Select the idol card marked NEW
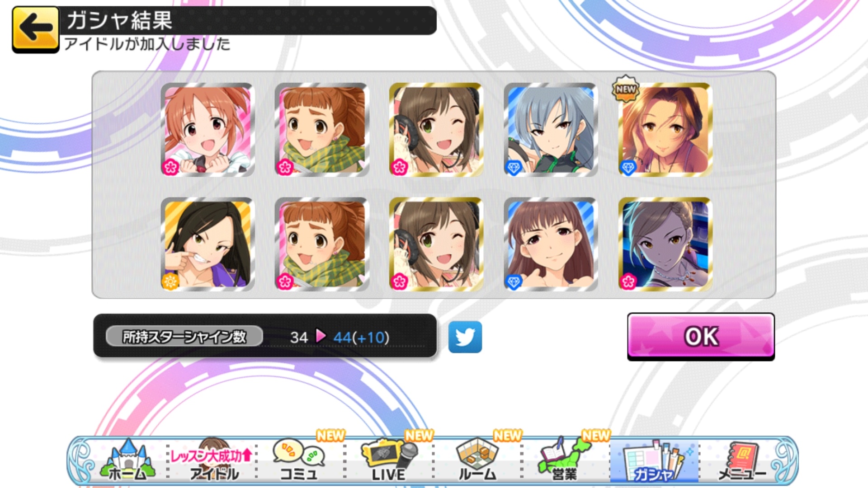868x488 pixels. pyautogui.click(x=665, y=130)
